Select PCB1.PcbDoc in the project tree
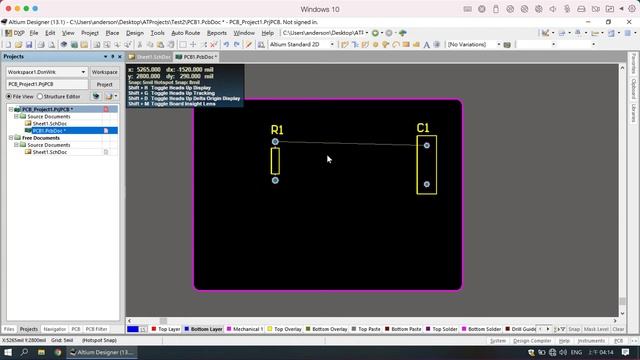Image resolution: width=640 pixels, height=360 pixels. (x=49, y=131)
